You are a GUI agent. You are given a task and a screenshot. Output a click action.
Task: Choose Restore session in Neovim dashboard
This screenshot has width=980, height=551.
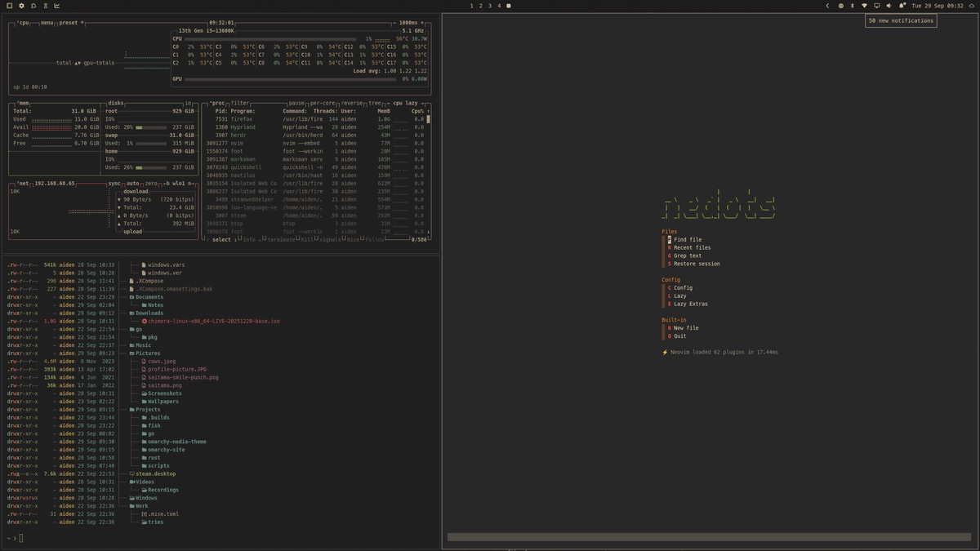(693, 264)
